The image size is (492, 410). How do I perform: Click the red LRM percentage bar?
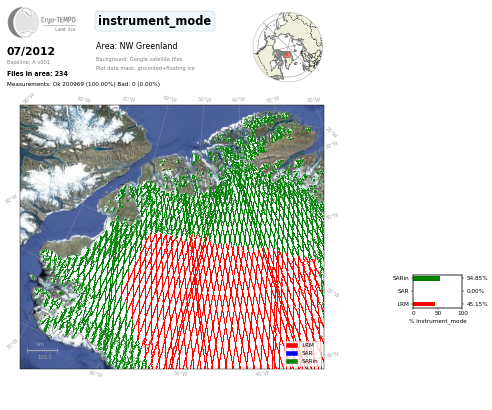tap(424, 304)
